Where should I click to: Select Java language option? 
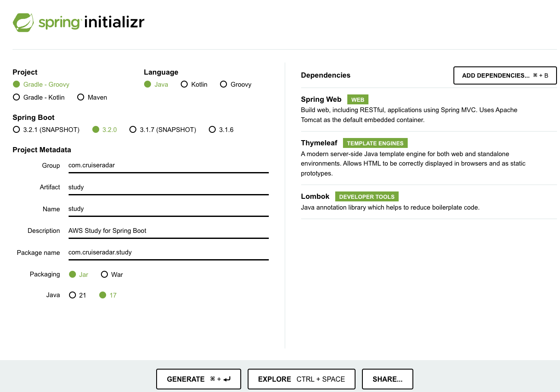tap(156, 85)
